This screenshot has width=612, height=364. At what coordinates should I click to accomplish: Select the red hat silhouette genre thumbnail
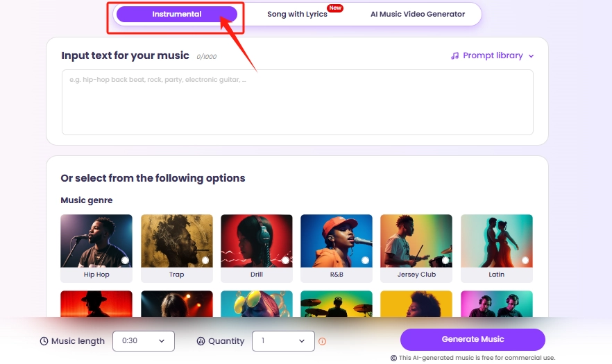click(x=96, y=305)
